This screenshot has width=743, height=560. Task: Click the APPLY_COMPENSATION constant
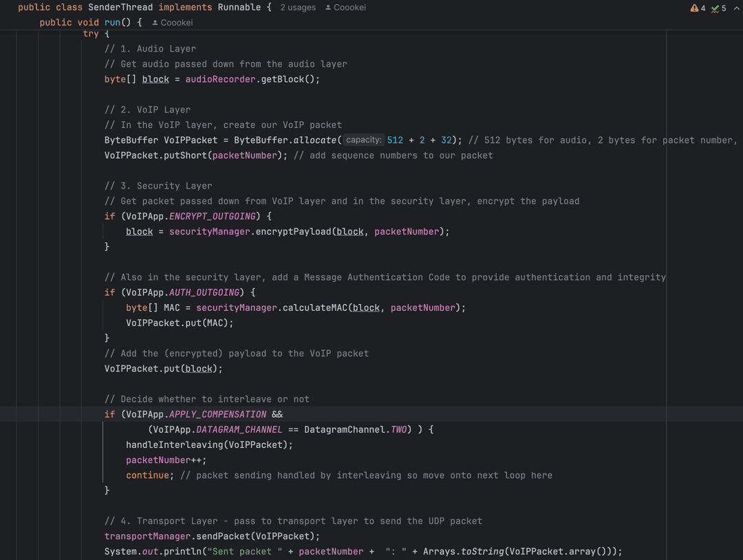(x=217, y=414)
